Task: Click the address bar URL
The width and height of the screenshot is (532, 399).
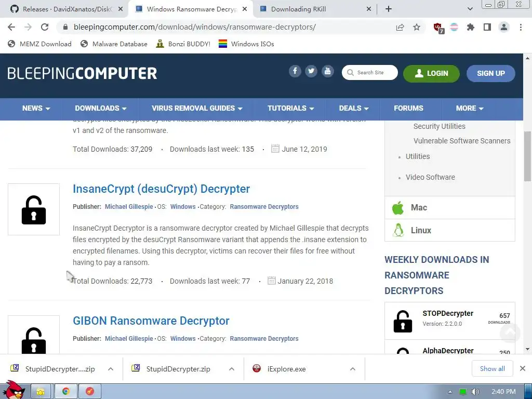Action: pyautogui.click(x=195, y=27)
